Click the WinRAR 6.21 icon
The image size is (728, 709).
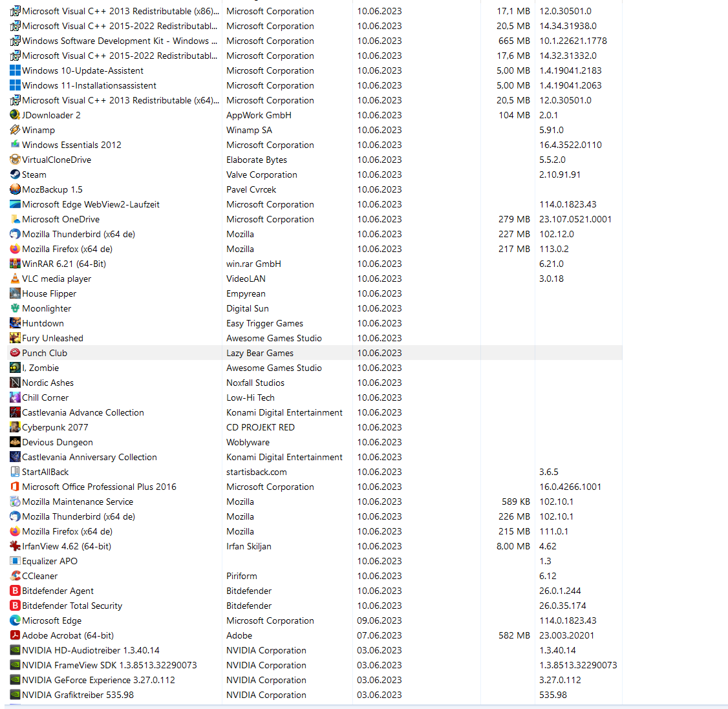pos(15,263)
